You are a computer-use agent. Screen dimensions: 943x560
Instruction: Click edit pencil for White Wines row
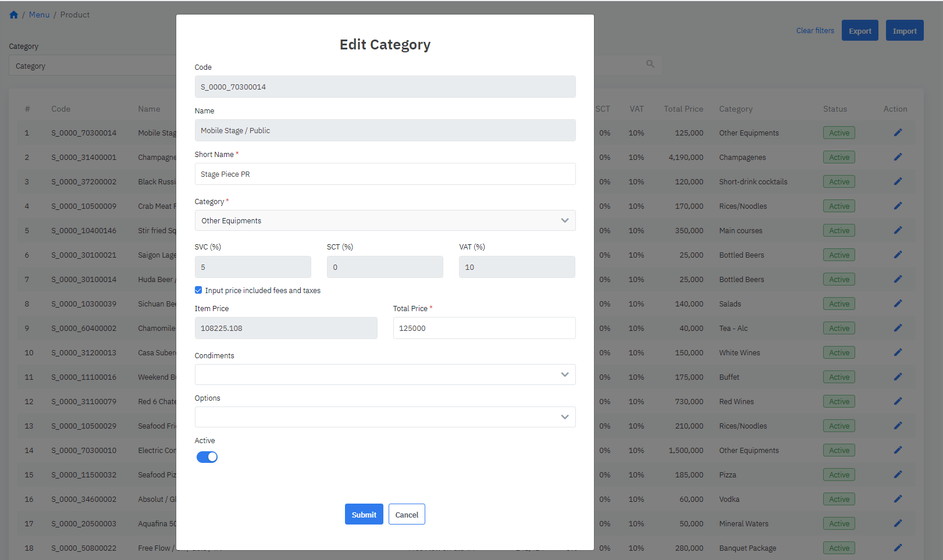(x=898, y=352)
